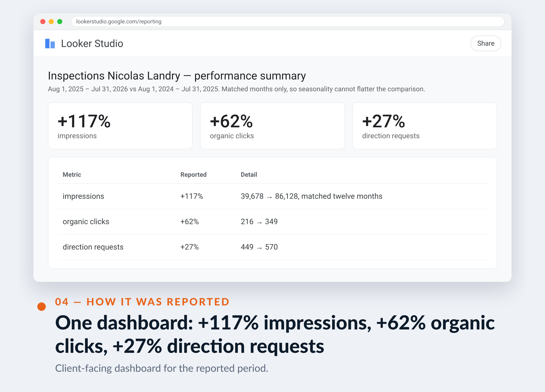Click the green maximize window dot
Image resolution: width=545 pixels, height=392 pixels.
60,22
